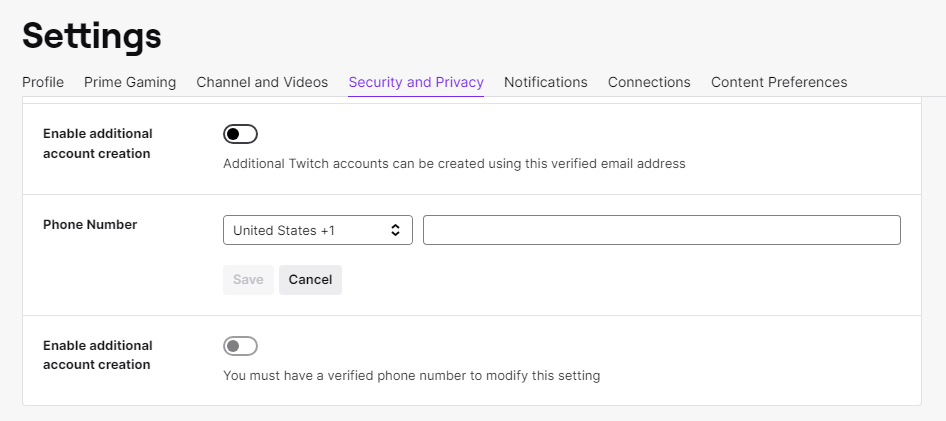Focus the phone number input field

[x=662, y=230]
